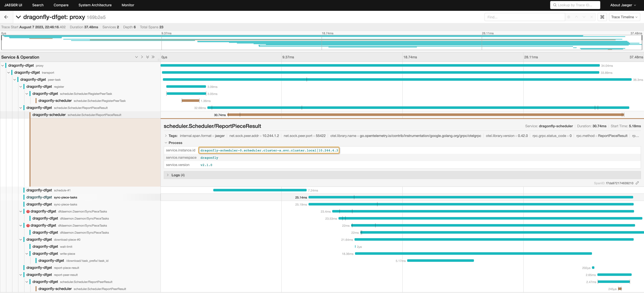Toggle visibility of dragonfly-dfget proxy span
The width and height of the screenshot is (644, 294).
(3, 65)
